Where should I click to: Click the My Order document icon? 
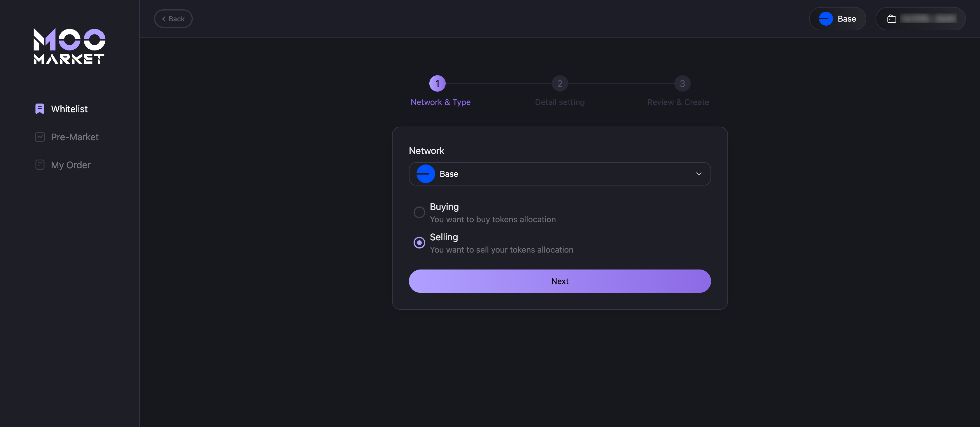click(40, 165)
